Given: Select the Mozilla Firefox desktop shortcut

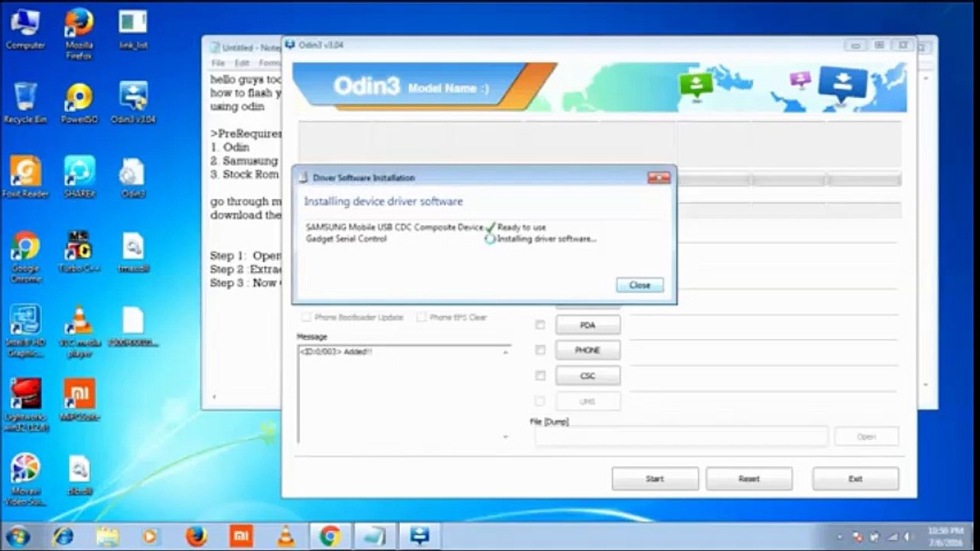Looking at the screenshot, I should tap(79, 34).
